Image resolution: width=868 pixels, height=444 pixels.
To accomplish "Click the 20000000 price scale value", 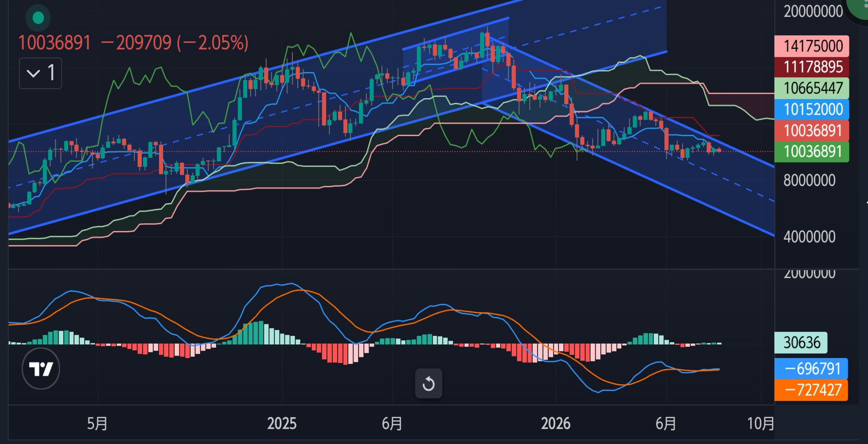I will [813, 11].
